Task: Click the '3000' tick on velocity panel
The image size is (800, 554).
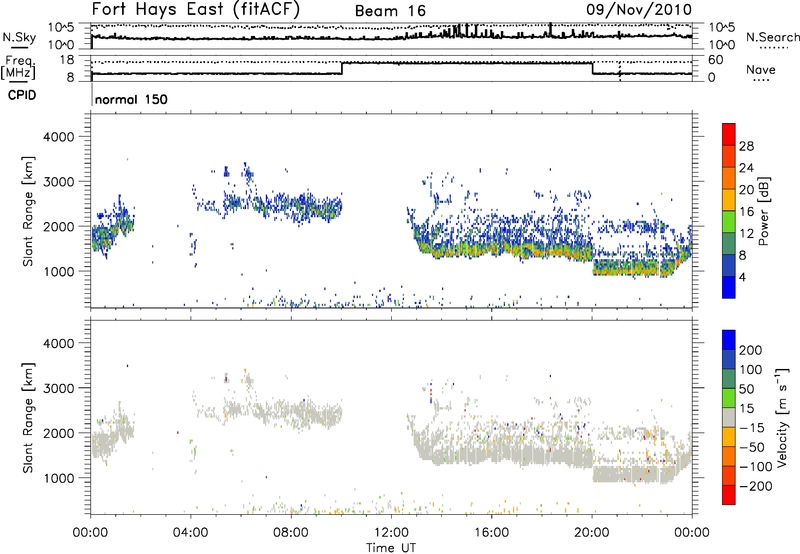Action: point(59,388)
